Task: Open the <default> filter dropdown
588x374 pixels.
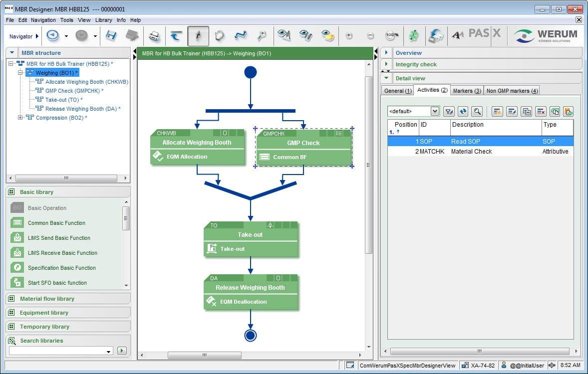Action: 434,112
